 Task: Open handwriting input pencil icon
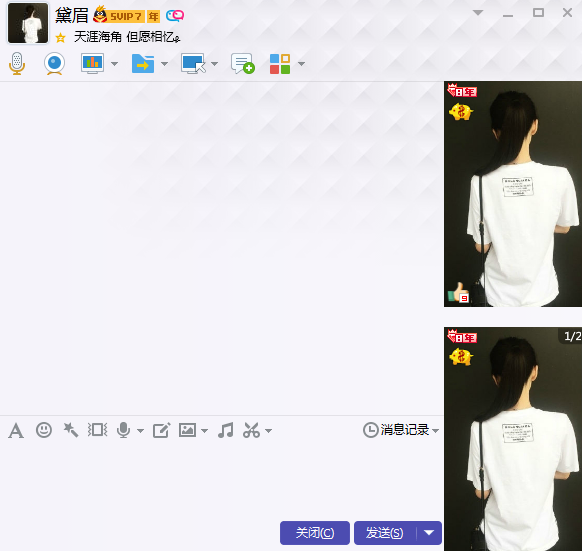[162, 430]
